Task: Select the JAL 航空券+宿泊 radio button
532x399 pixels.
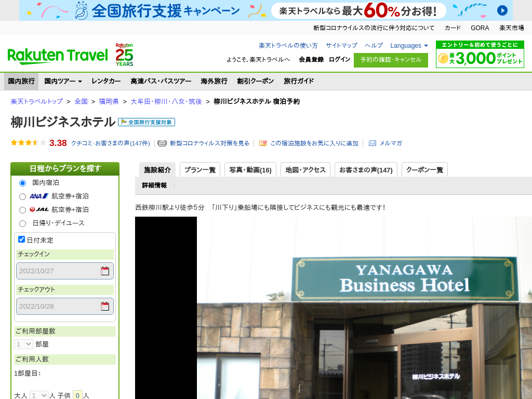Action: pos(22,210)
